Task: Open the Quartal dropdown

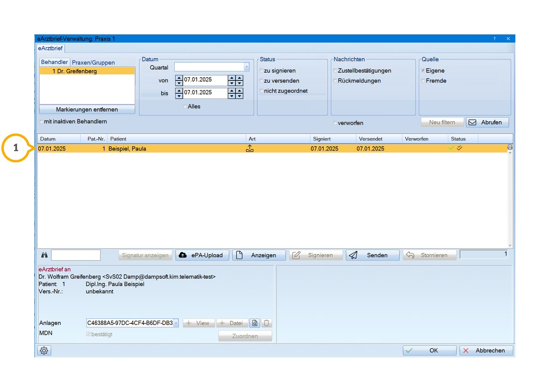Action: click(x=247, y=67)
